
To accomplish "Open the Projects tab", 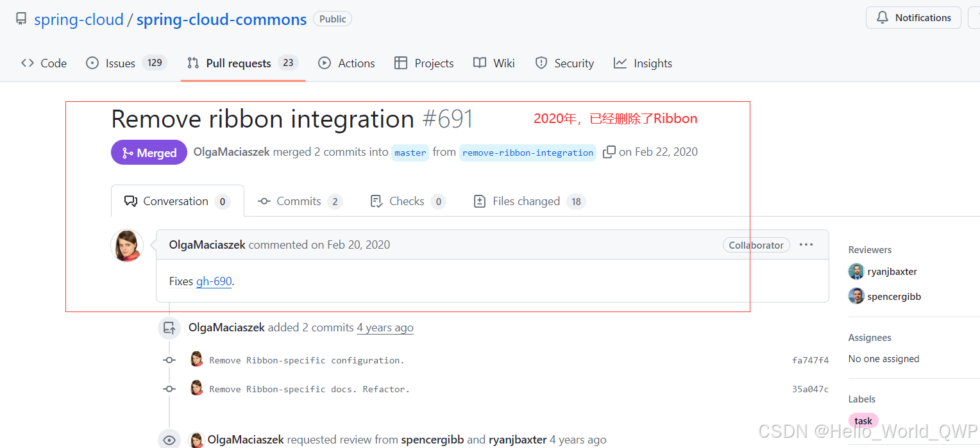I will [x=424, y=63].
